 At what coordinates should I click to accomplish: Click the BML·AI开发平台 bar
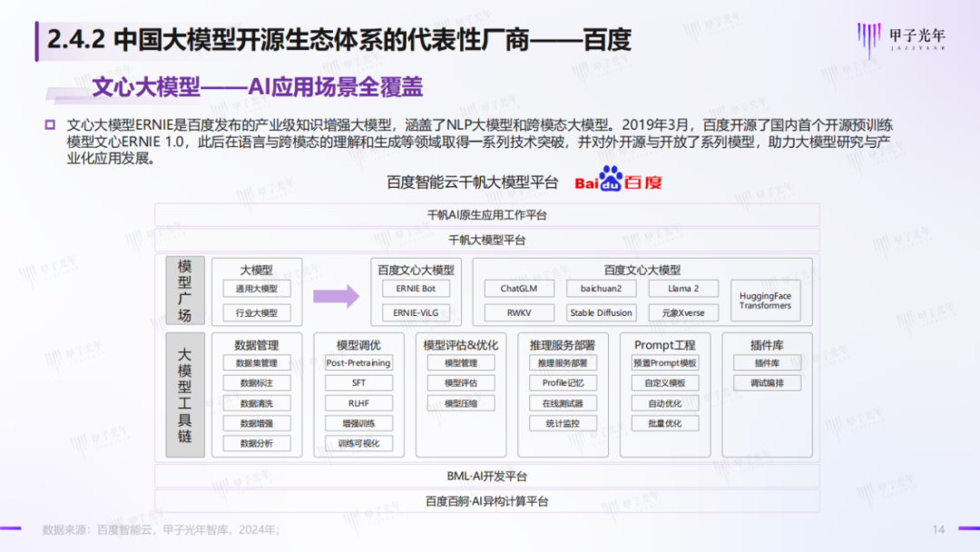tap(487, 477)
